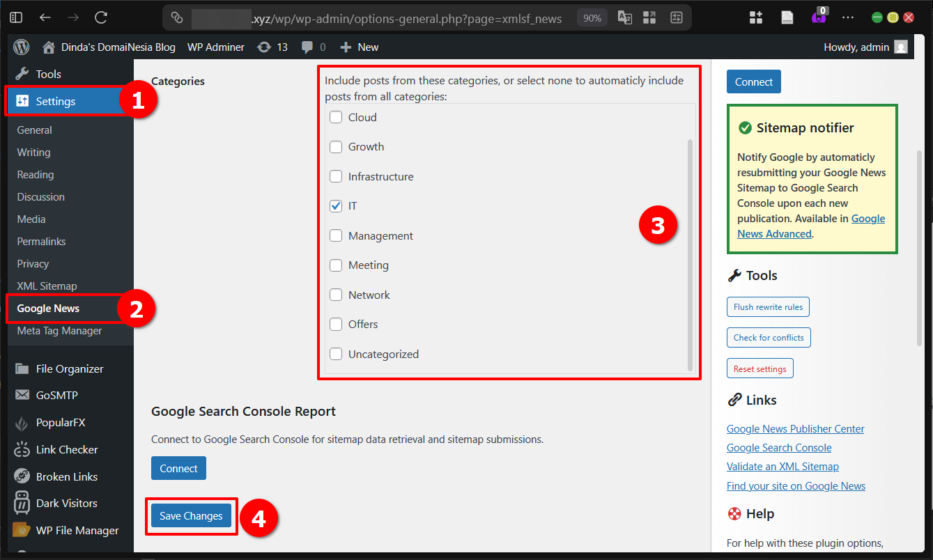This screenshot has width=933, height=560.
Task: Open GoSMTP using its envelope icon
Action: click(x=19, y=395)
